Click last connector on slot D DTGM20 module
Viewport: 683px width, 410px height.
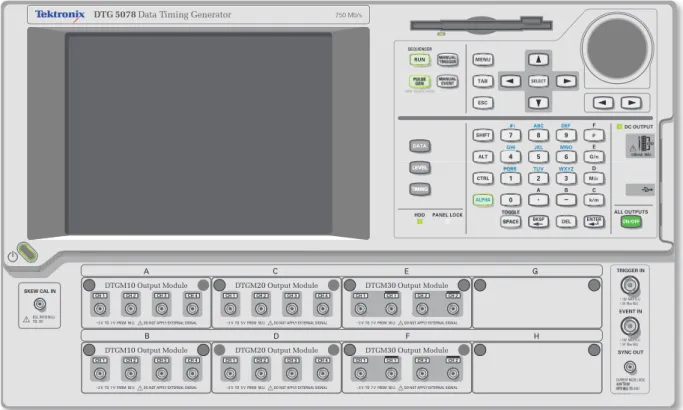click(323, 374)
